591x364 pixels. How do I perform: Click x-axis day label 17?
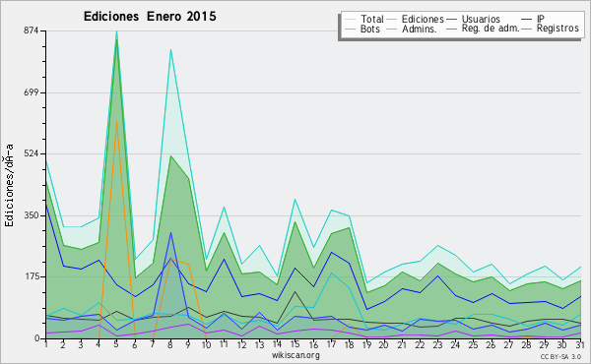[x=331, y=344]
